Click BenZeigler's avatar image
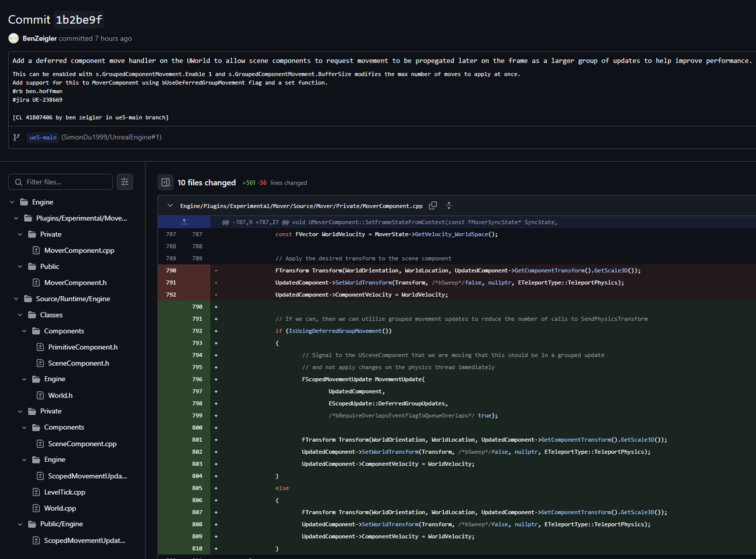This screenshot has width=756, height=559. pos(13,38)
